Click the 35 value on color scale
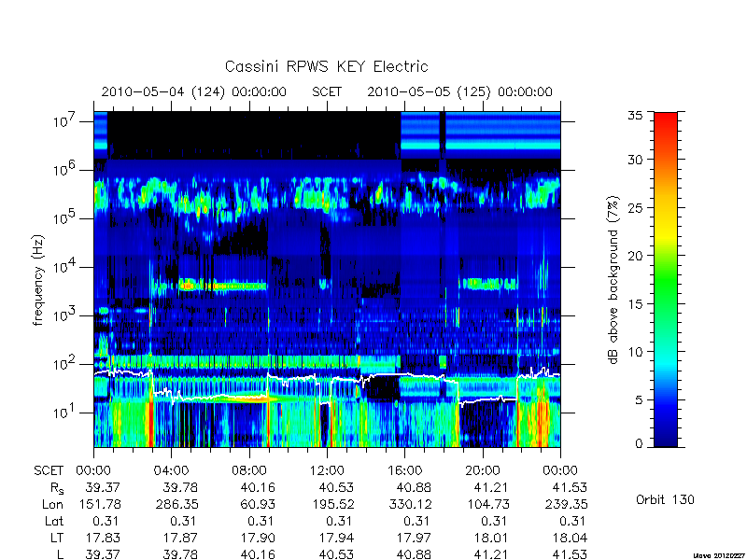 [x=635, y=115]
